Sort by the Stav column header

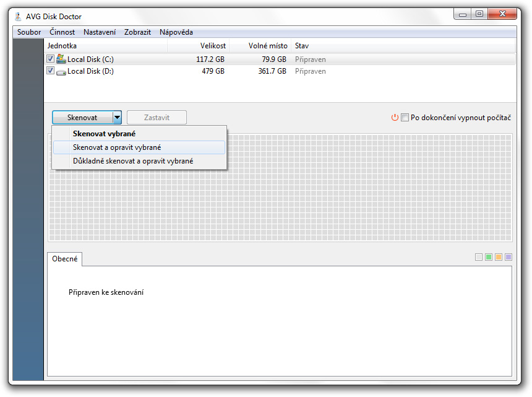point(403,46)
